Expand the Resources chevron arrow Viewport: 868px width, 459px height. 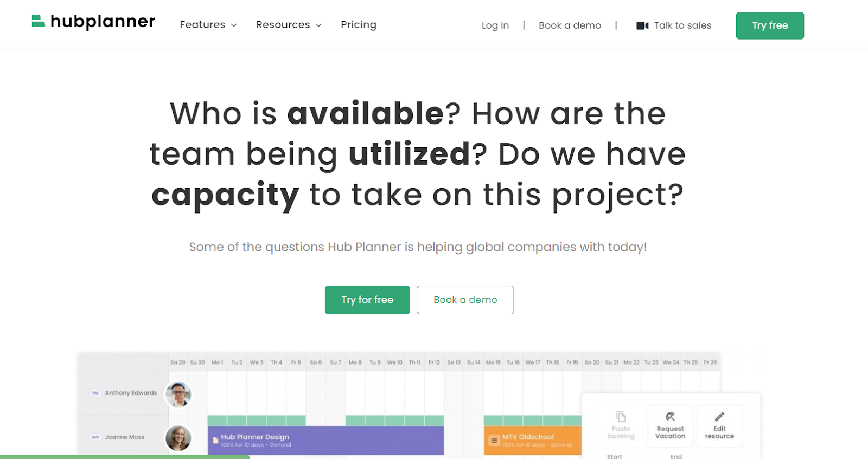(x=318, y=25)
